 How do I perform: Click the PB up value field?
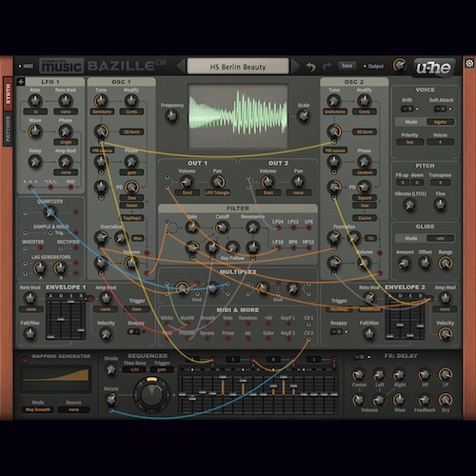(403, 183)
